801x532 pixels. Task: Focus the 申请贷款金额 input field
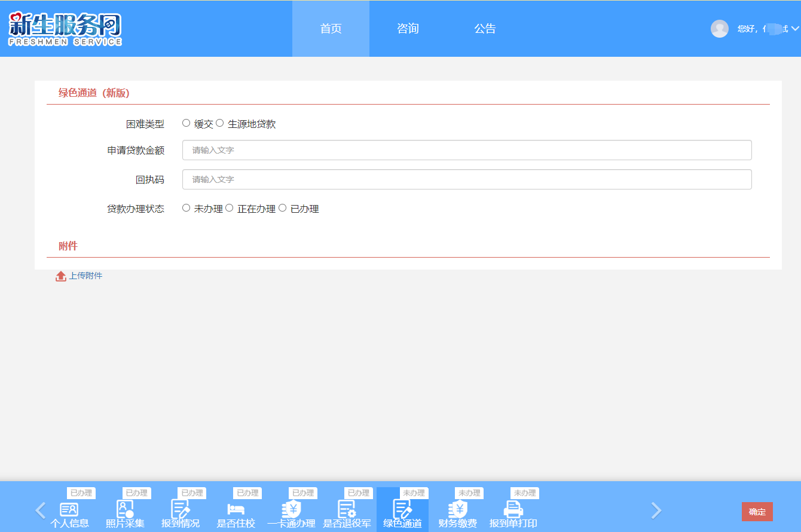(467, 150)
